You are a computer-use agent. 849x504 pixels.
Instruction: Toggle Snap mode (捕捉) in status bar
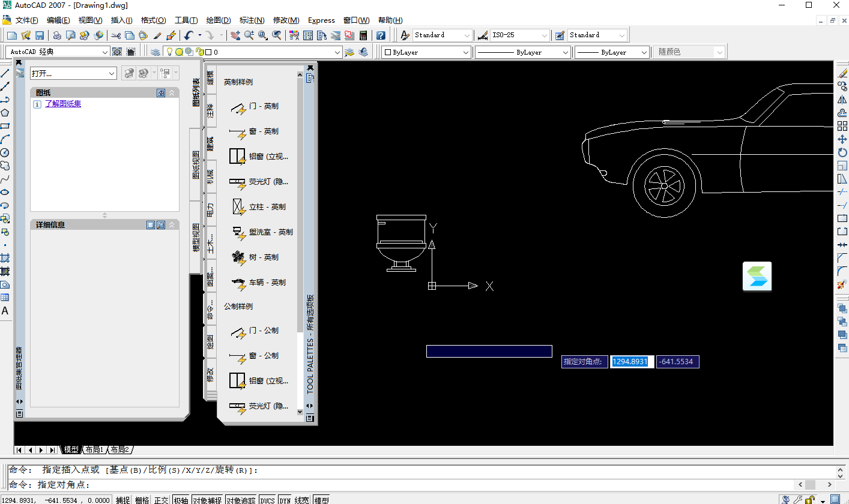(123, 500)
